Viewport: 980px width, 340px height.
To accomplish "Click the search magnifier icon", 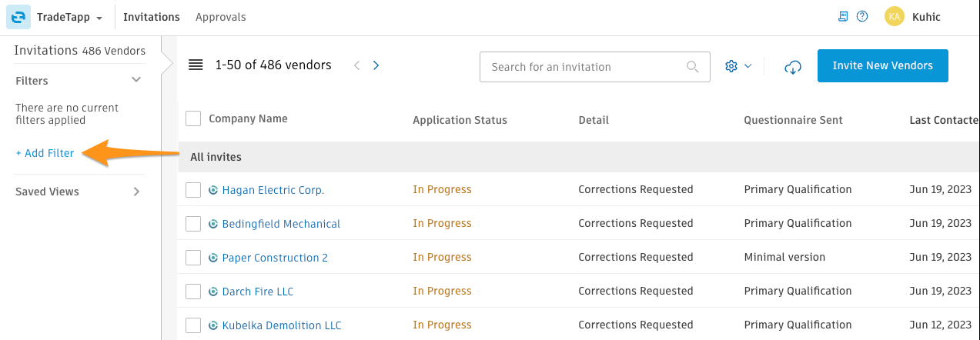I will tap(693, 67).
